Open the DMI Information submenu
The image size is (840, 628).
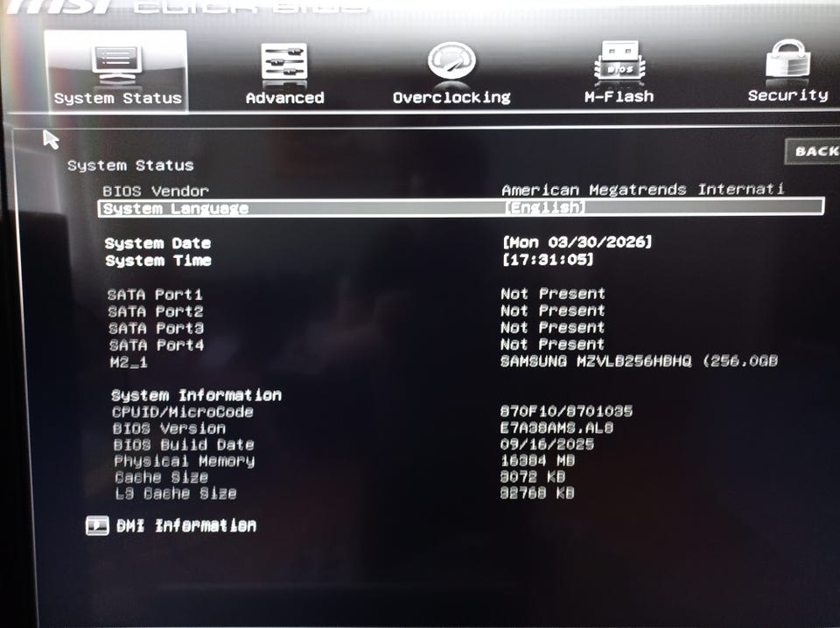click(186, 526)
